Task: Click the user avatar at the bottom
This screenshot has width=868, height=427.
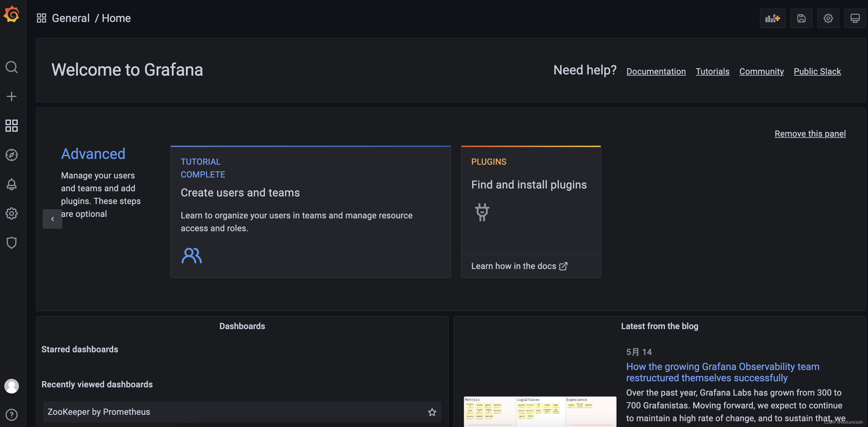Action: [12, 386]
